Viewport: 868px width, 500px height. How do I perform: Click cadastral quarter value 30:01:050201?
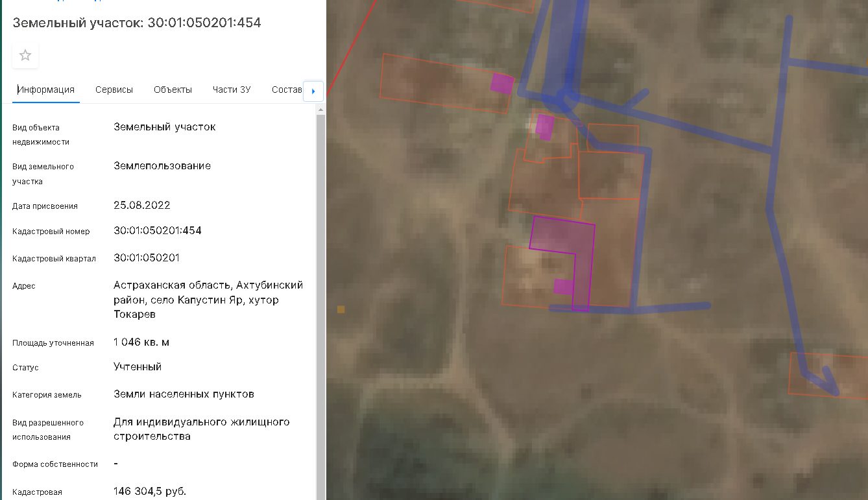click(147, 257)
